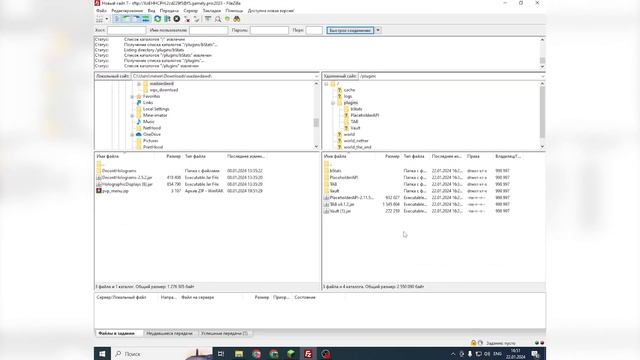640x360 pixels.
Task: Select pvp_menu.zip in local file list
Action: (x=115, y=191)
